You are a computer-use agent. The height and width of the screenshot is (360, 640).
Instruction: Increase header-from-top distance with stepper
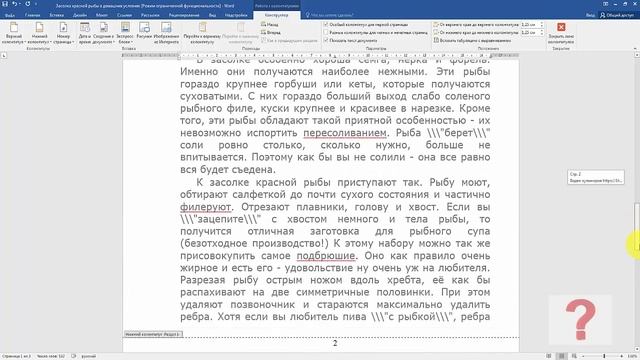click(x=542, y=23)
